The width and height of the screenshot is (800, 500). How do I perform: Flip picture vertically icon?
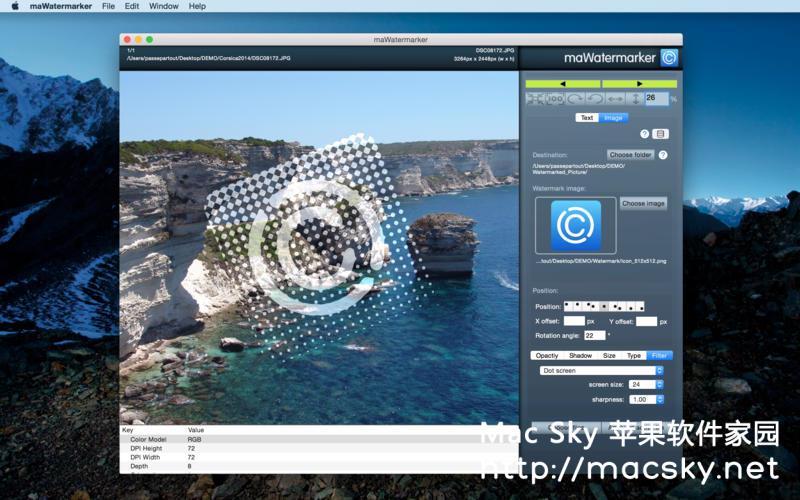pos(635,98)
